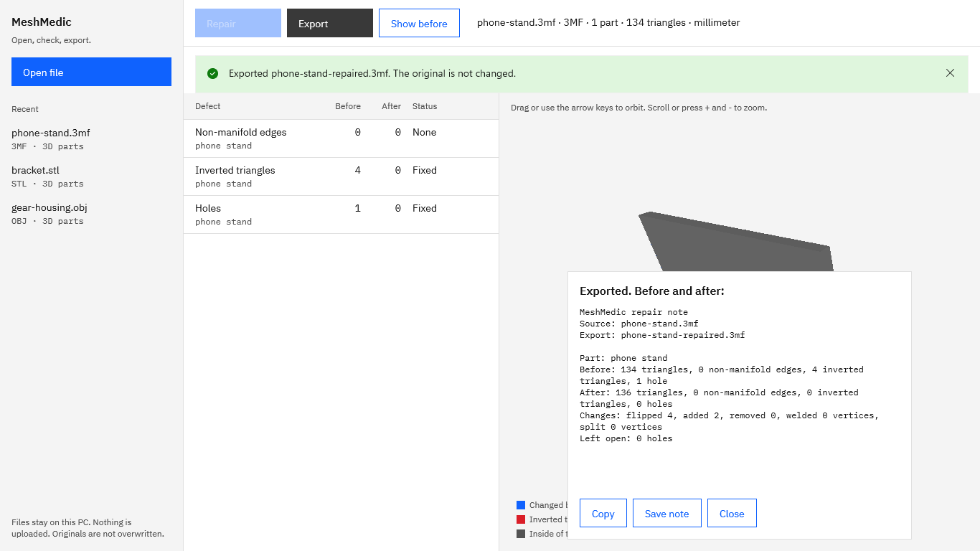Click the gray Inside legend swatch
The width and height of the screenshot is (980, 551).
pyautogui.click(x=521, y=534)
